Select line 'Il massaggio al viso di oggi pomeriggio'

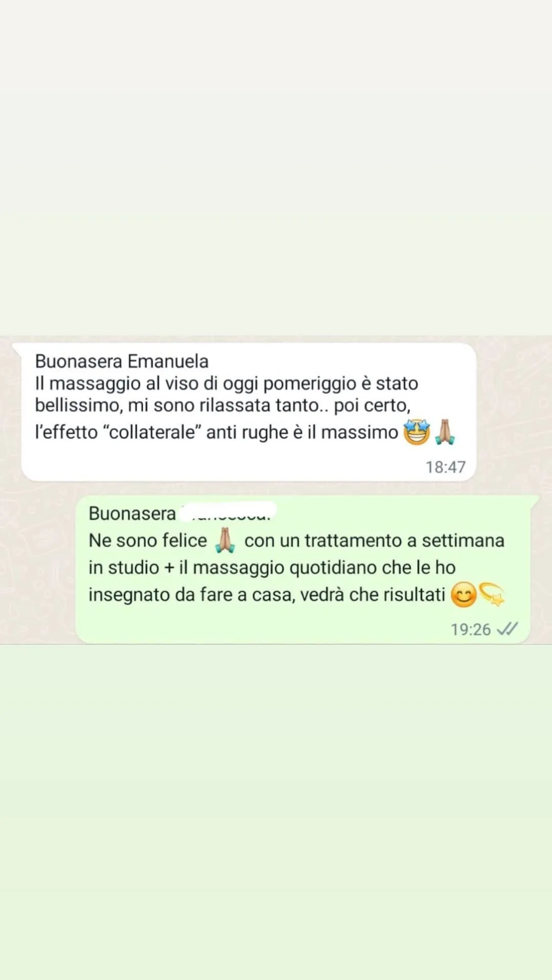pyautogui.click(x=226, y=383)
